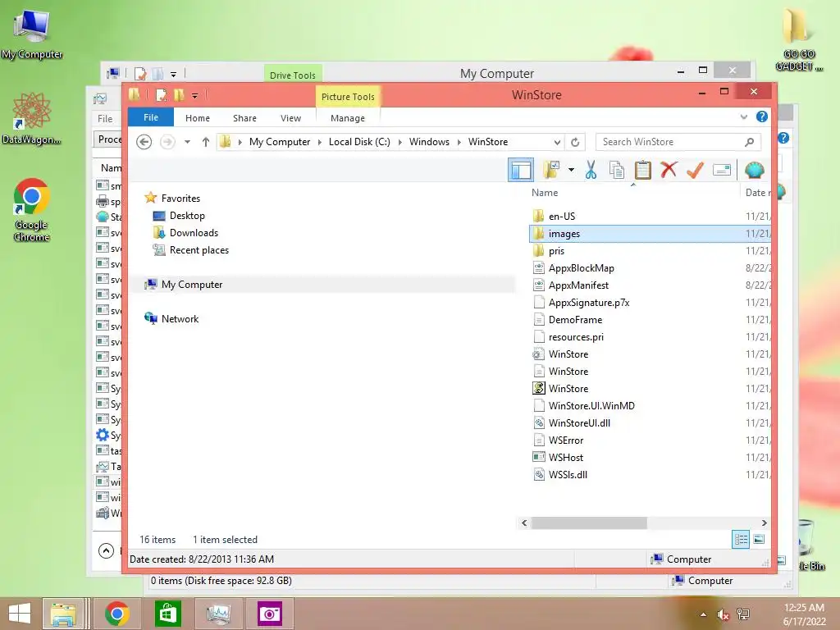The width and height of the screenshot is (840, 630).
Task: Click fewer details arrow in Task Manager window
Action: pyautogui.click(x=106, y=550)
